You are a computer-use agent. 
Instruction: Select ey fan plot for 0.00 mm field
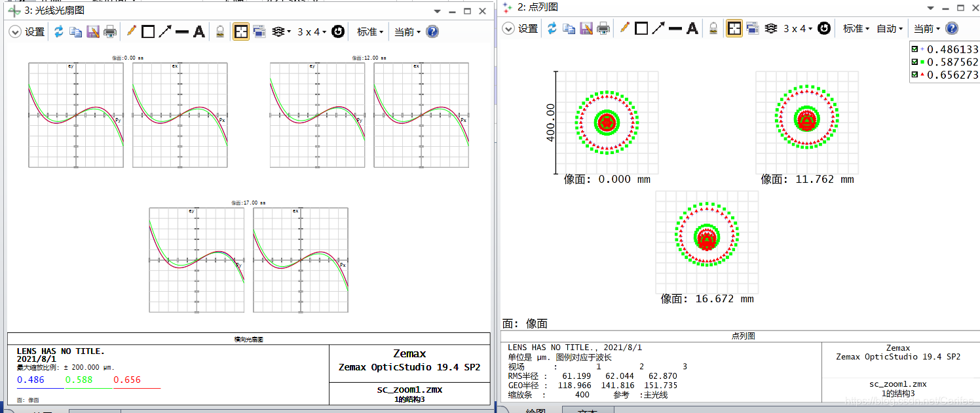click(76, 115)
